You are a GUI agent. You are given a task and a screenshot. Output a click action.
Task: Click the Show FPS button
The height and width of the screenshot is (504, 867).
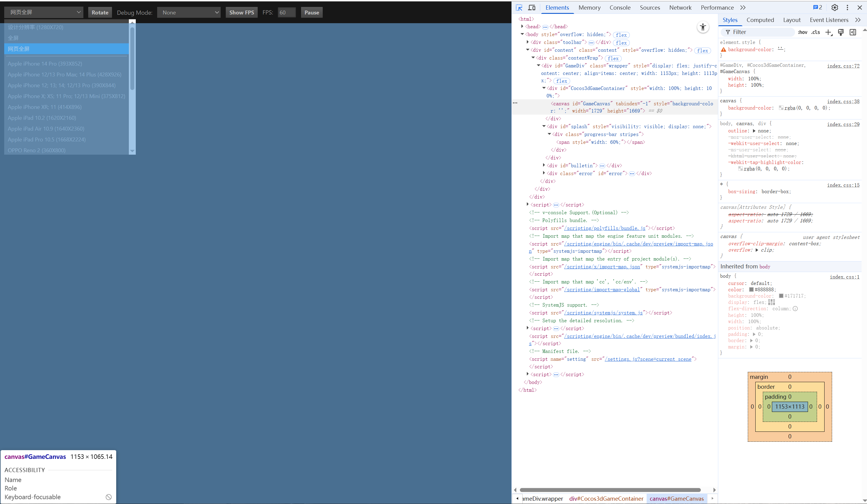tap(241, 12)
